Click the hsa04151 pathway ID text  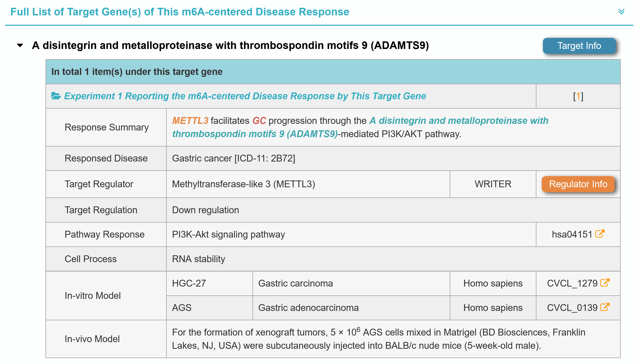[572, 234]
